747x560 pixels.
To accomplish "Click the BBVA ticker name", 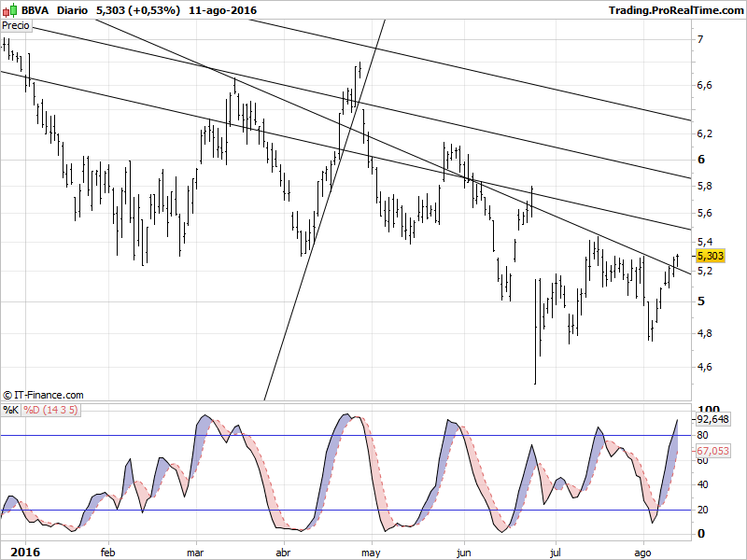I will click(36, 10).
